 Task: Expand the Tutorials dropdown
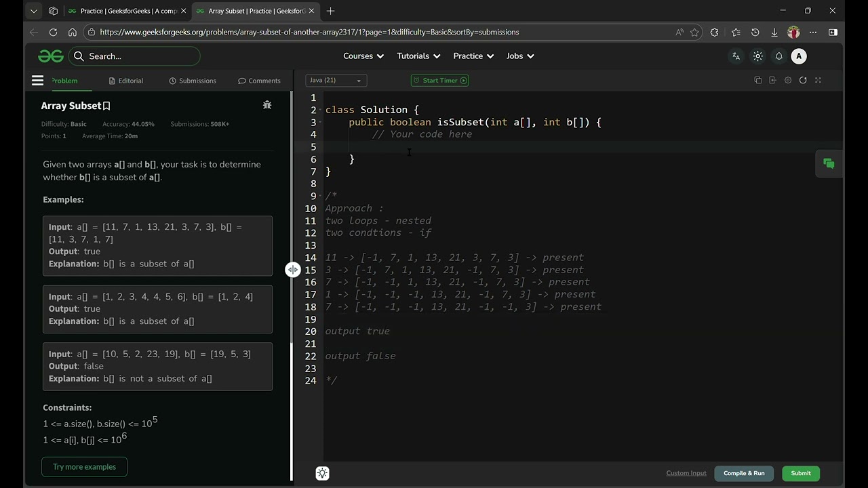(418, 56)
